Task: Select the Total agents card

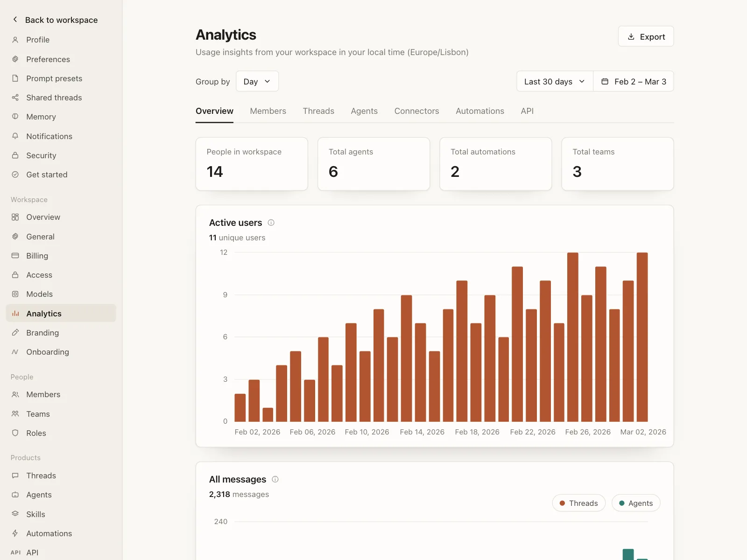Action: click(x=373, y=164)
